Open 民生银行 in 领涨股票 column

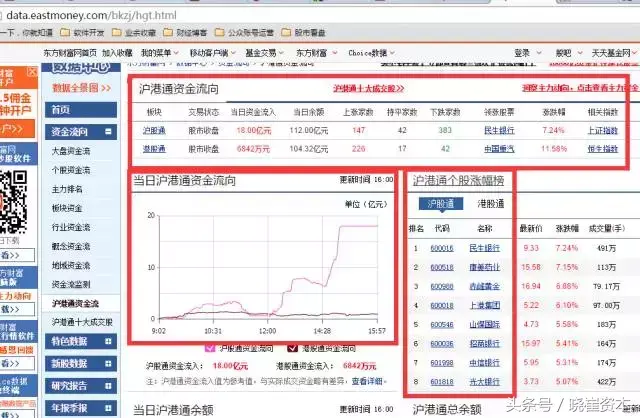point(499,131)
